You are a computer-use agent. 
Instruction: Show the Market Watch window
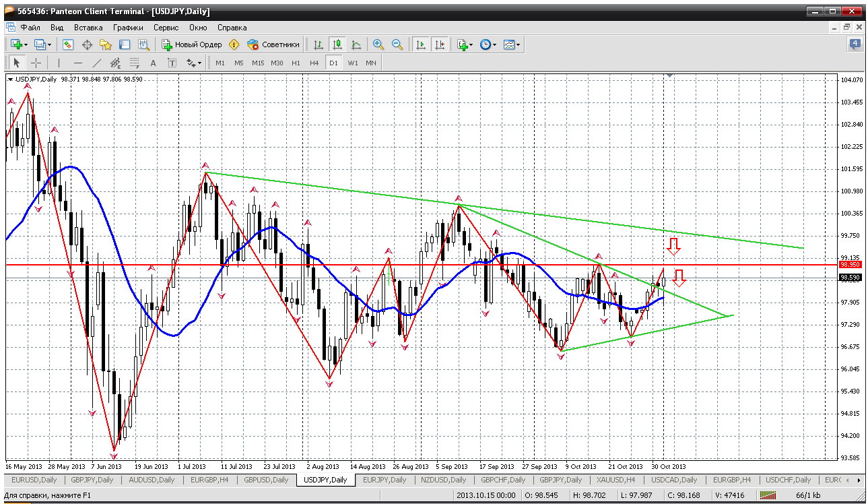(x=68, y=44)
